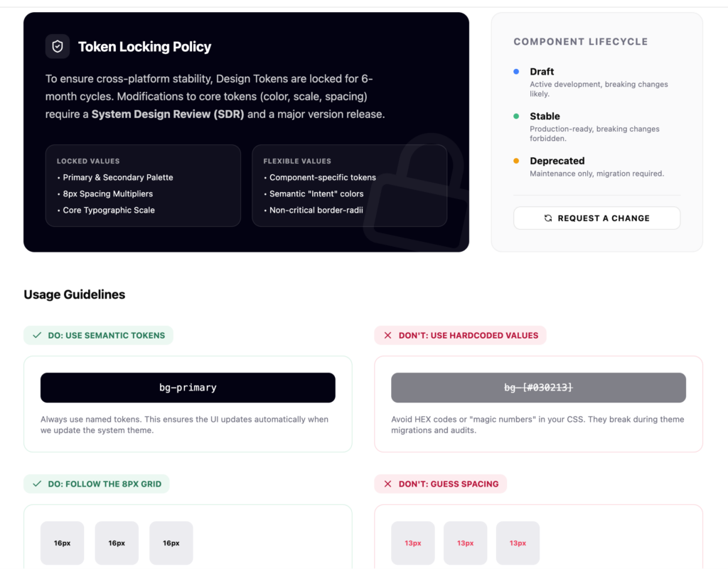The image size is (728, 569).
Task: Click the X icon in Don't Guess Spacing
Action: point(387,484)
